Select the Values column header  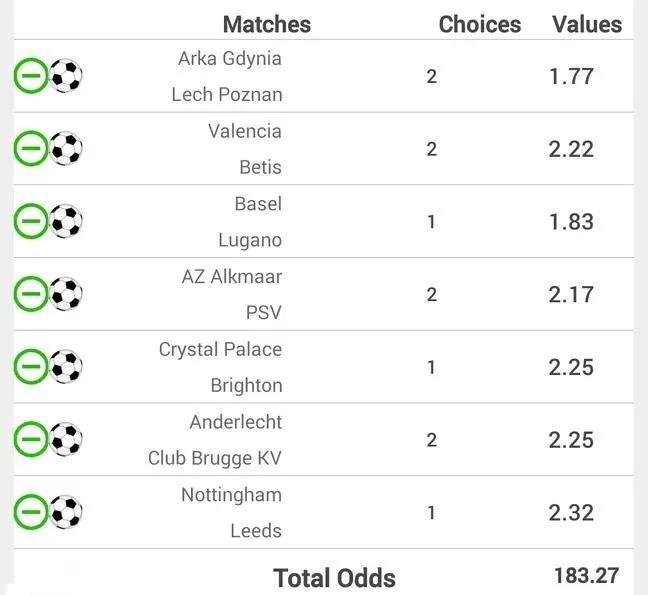587,24
